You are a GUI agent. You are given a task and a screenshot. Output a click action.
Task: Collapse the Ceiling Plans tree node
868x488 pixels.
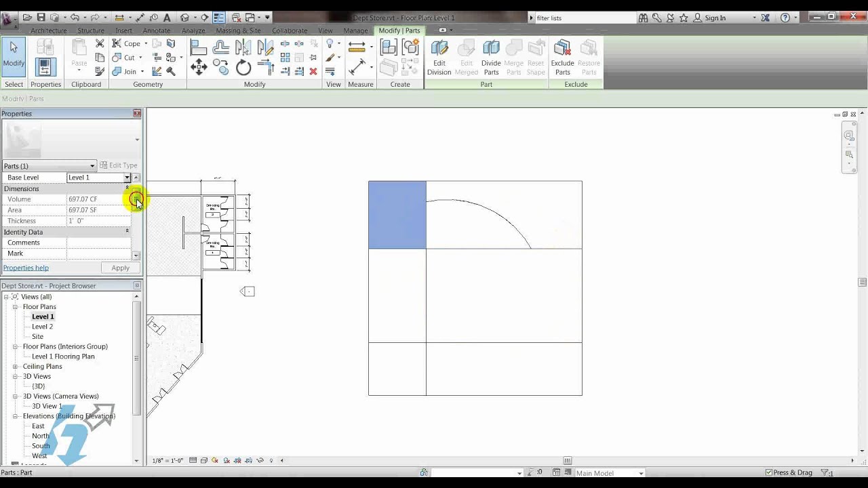coord(15,367)
